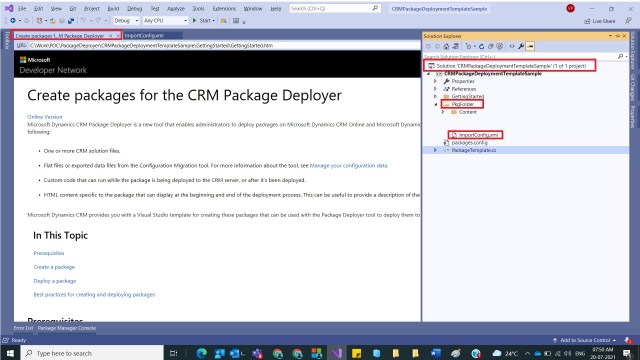Open the Git Changes side tab
Screen dimensions: 640x360
pyautogui.click(x=633, y=87)
